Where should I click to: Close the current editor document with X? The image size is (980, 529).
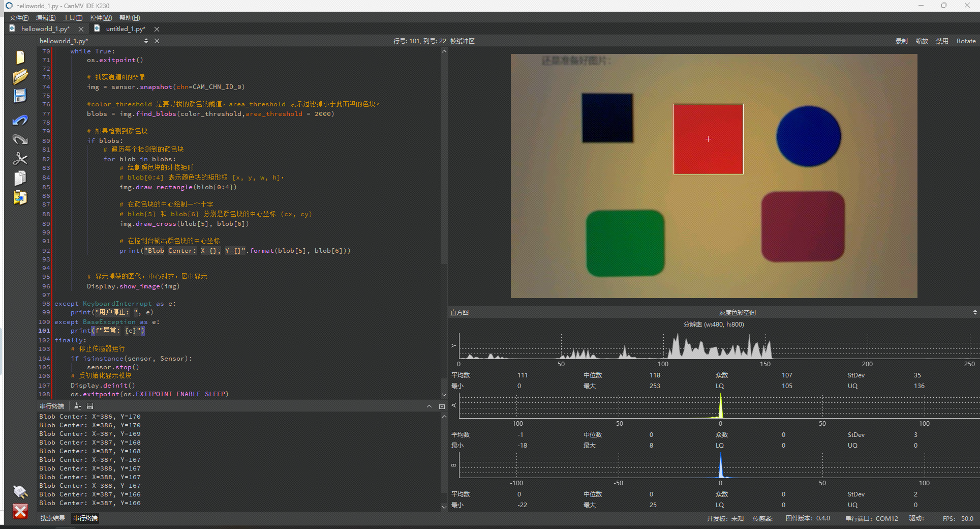[x=157, y=41]
